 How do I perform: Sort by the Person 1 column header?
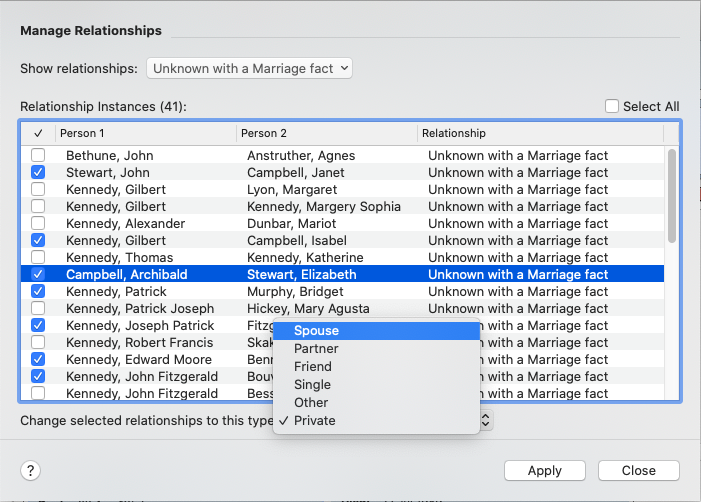tap(145, 133)
